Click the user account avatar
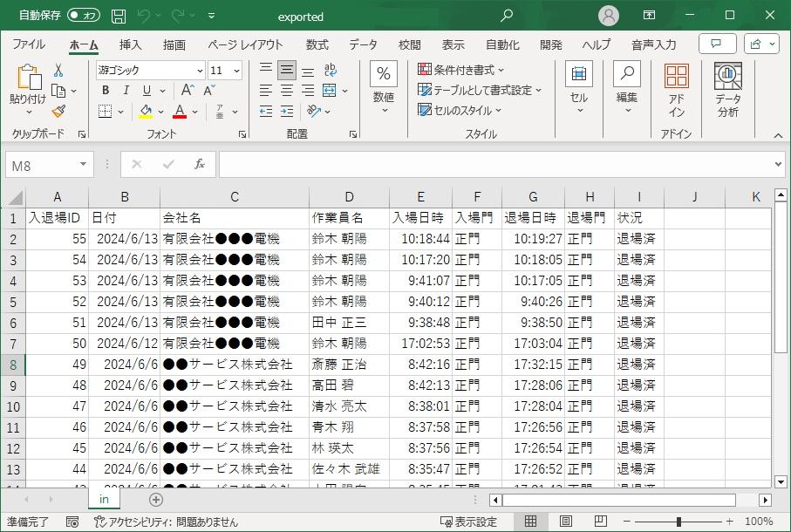This screenshot has height=532, width=791. 609,16
